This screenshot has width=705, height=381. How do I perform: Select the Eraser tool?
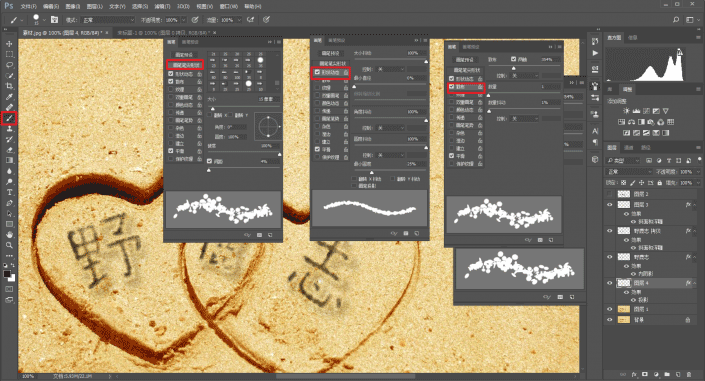click(9, 150)
